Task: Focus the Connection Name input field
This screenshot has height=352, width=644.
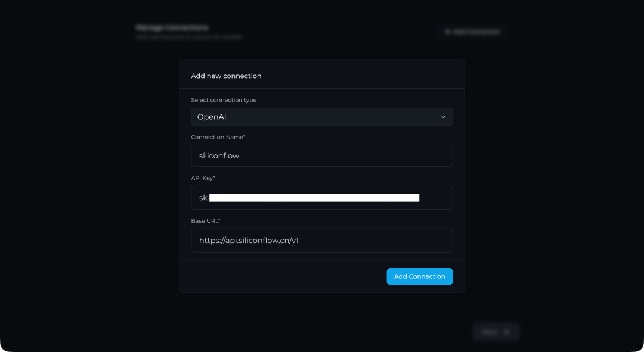Action: 321,156
